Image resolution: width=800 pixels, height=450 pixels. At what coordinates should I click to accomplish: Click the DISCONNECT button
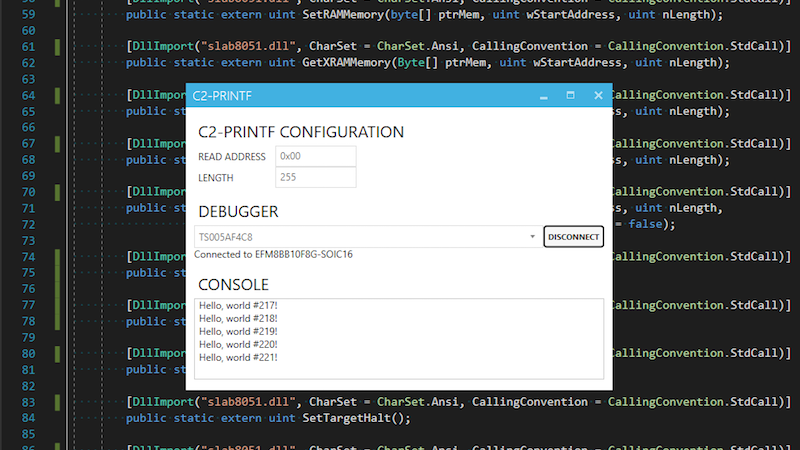[573, 237]
